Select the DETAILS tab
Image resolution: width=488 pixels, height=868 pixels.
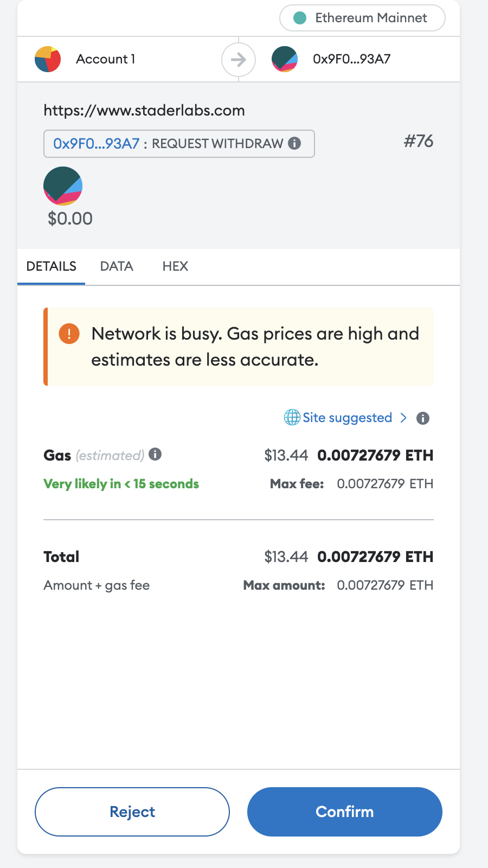point(52,266)
